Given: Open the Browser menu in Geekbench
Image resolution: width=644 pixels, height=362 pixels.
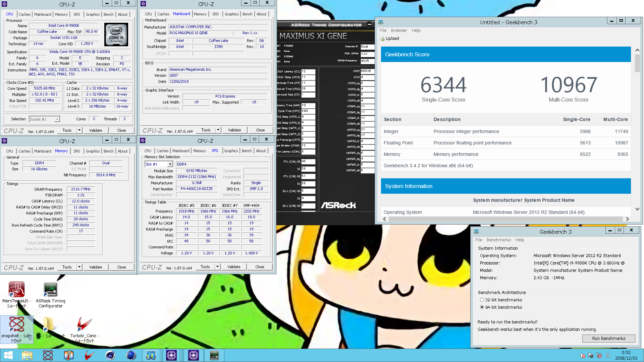Looking at the screenshot, I should (x=399, y=30).
